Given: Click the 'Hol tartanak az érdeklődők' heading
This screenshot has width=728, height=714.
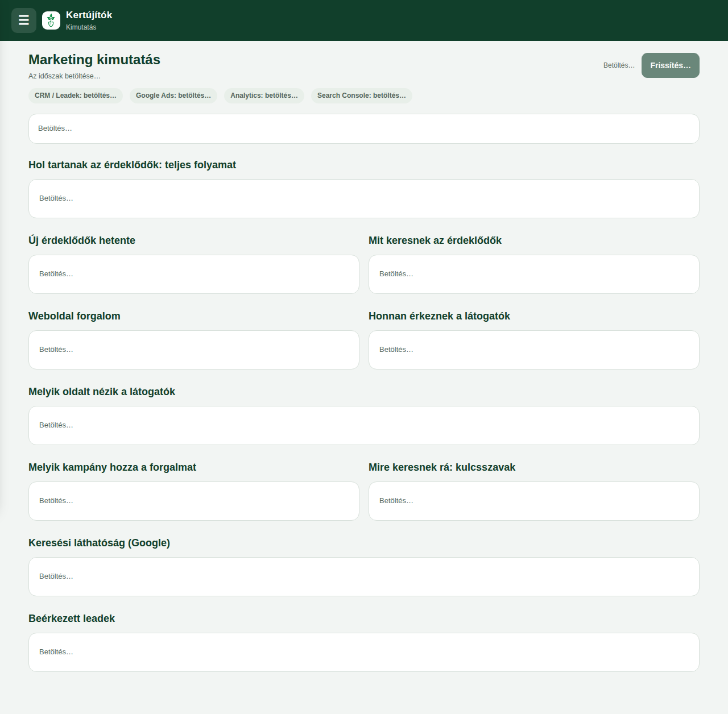Looking at the screenshot, I should point(132,165).
